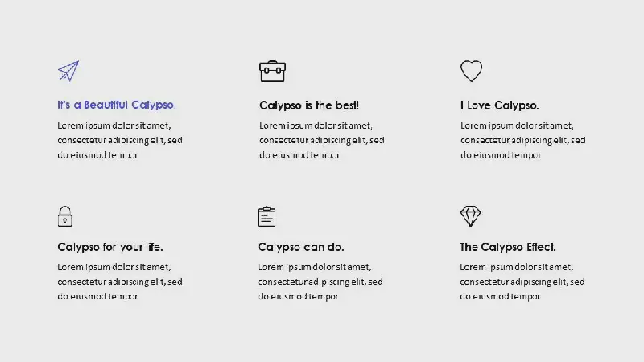
Task: Click the word 'Calypso' in the purple heading
Action: [154, 105]
